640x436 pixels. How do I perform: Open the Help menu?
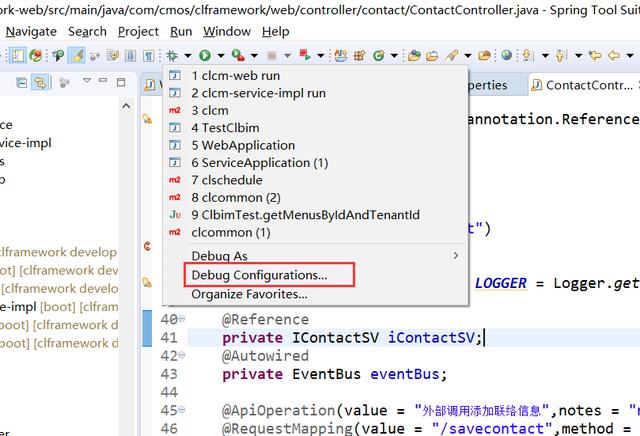(276, 31)
